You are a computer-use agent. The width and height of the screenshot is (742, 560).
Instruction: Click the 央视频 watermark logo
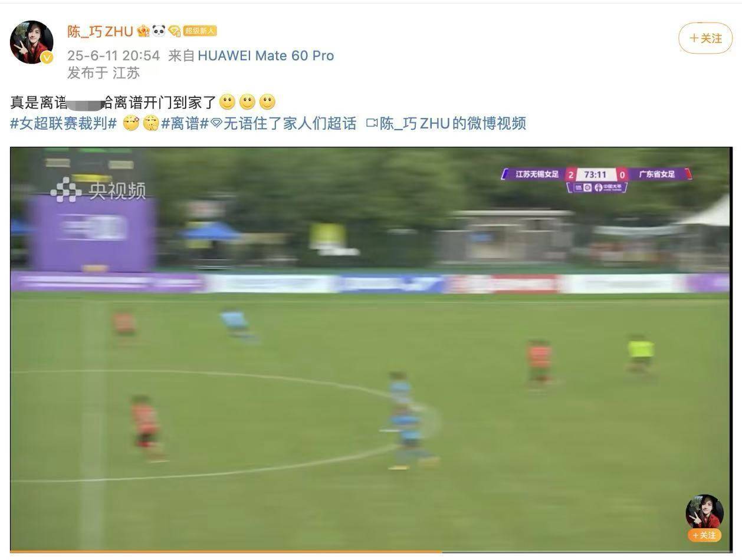(99, 190)
